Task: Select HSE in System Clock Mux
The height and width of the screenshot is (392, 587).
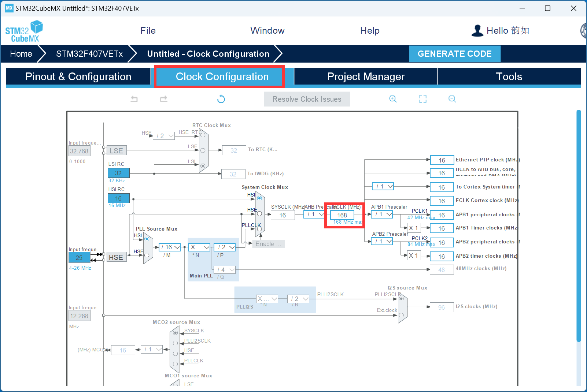Action: point(259,213)
